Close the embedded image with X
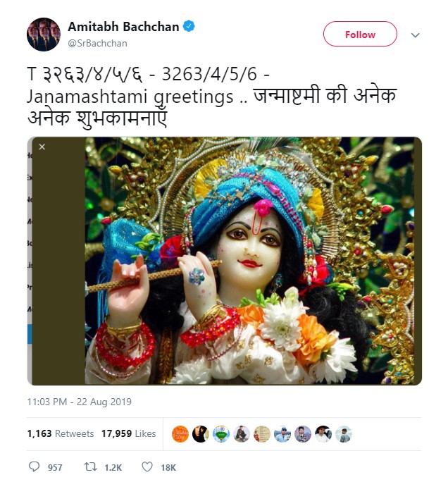The width and height of the screenshot is (448, 482). [42, 147]
